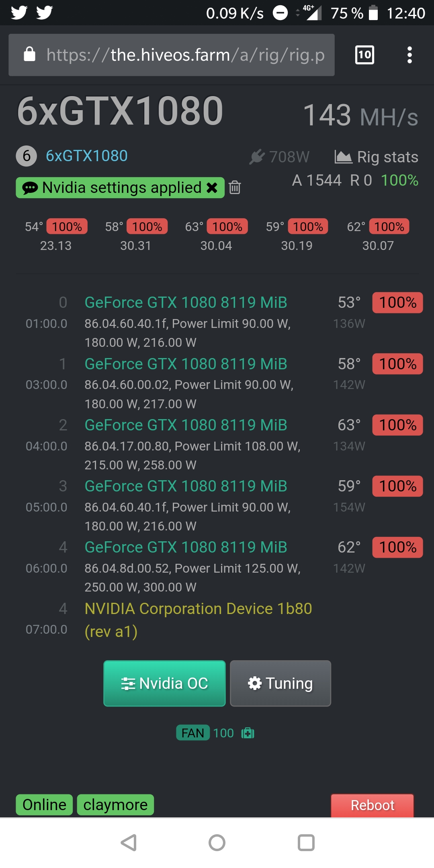Click the trash icon beside the notification
434x868 pixels.
(235, 188)
